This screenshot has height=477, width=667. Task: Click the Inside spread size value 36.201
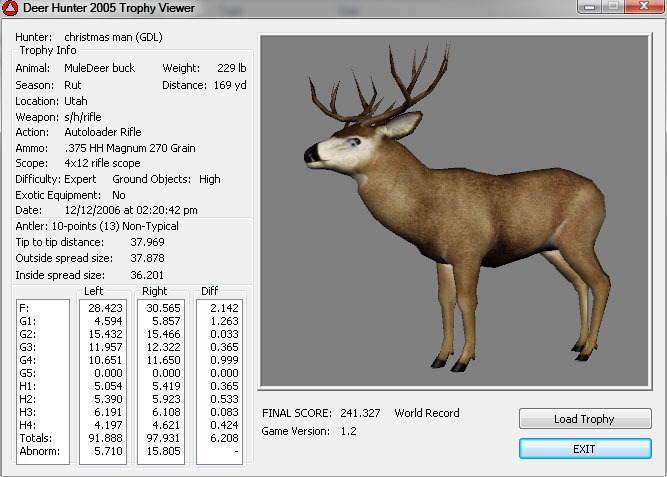point(148,274)
